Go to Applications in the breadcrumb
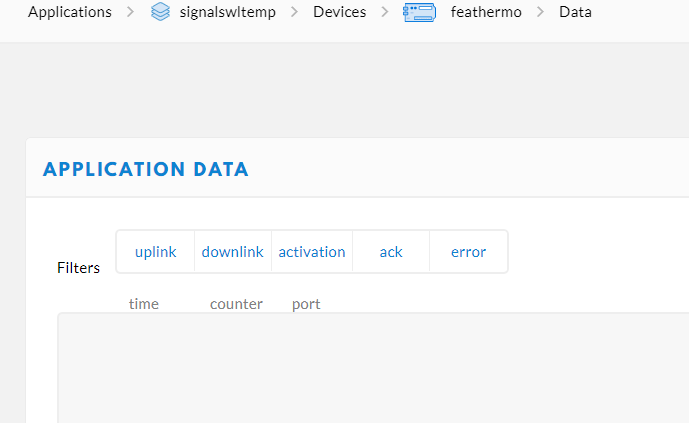This screenshot has width=689, height=423. pos(70,13)
